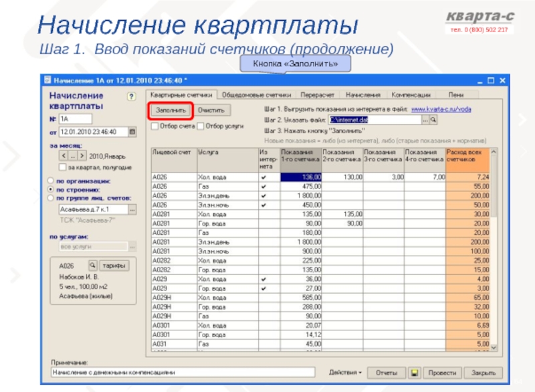Go to next month with right arrow

(x=83, y=155)
